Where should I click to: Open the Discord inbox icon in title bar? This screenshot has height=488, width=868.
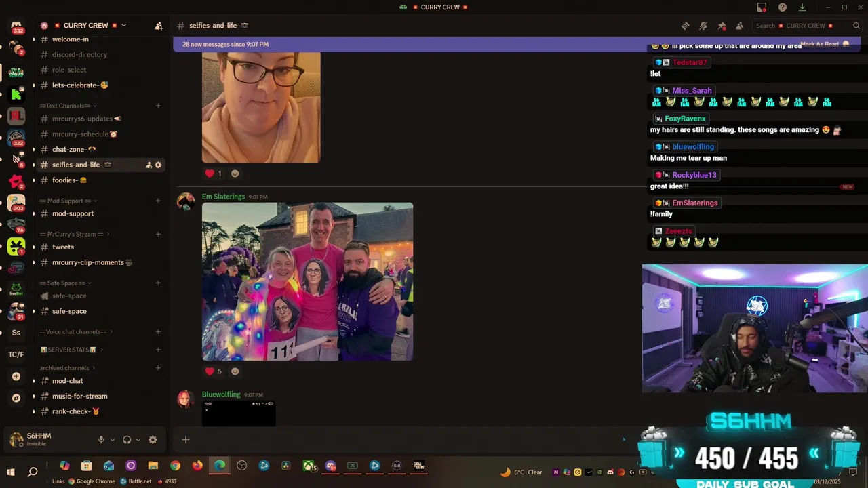coord(762,7)
